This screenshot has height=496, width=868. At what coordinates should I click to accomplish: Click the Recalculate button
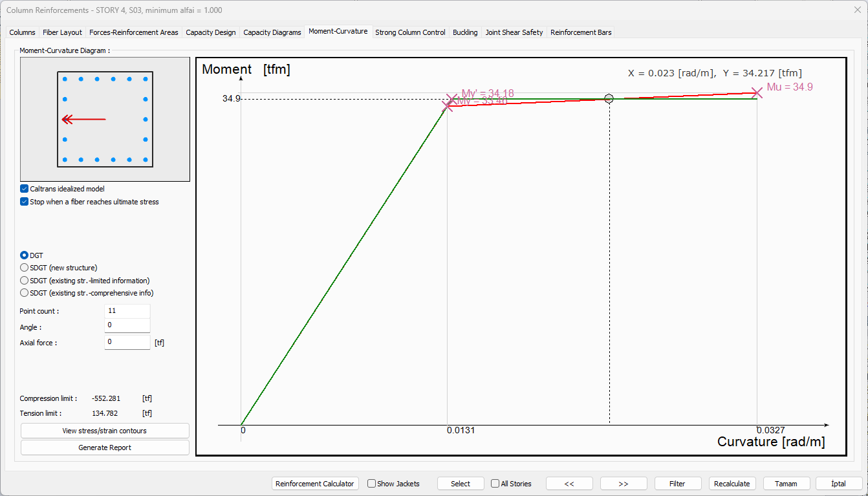click(x=732, y=484)
